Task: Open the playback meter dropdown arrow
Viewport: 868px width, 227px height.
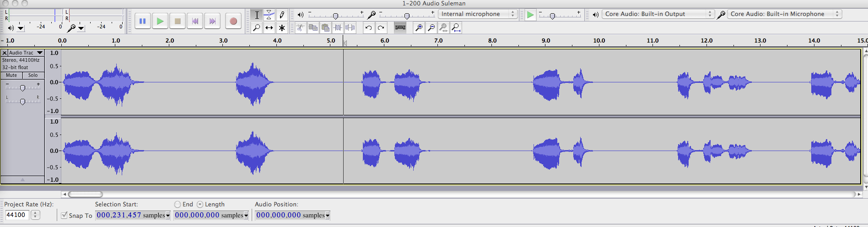Action: tap(21, 28)
